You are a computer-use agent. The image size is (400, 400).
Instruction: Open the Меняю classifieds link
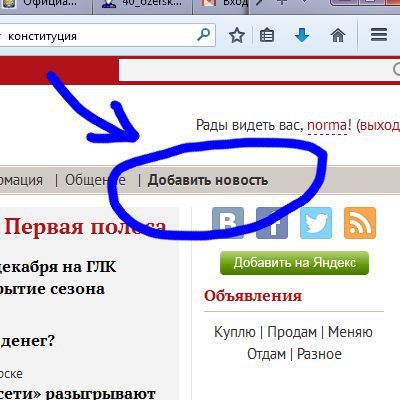point(350,332)
